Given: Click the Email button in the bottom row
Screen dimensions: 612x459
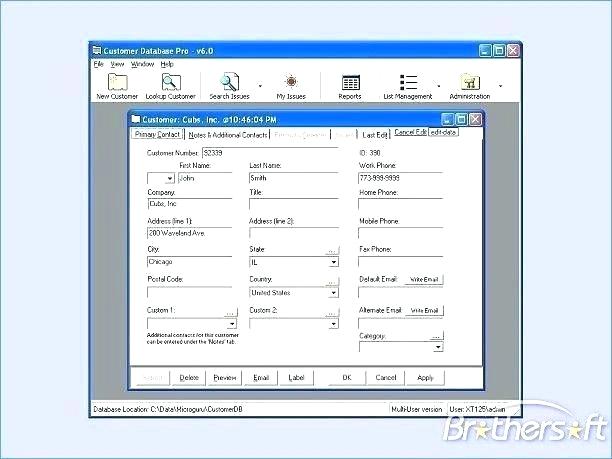Looking at the screenshot, I should (261, 378).
